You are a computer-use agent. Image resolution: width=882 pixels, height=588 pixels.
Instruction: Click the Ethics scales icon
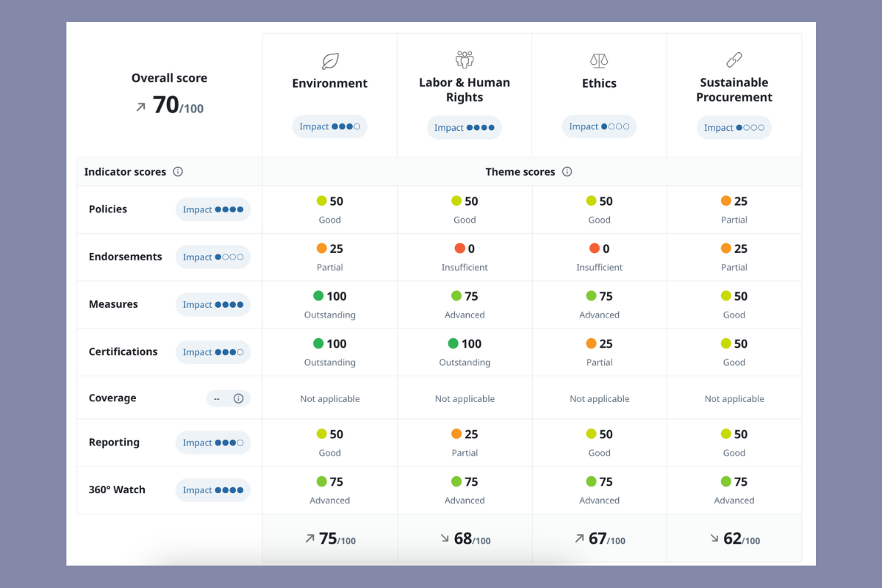coord(599,60)
